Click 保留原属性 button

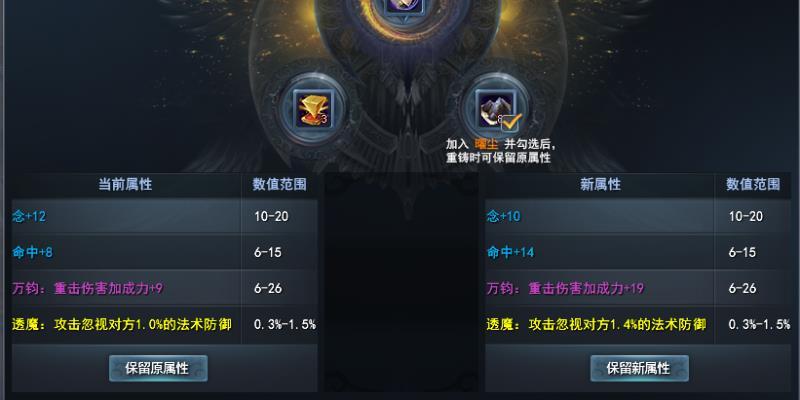[158, 368]
